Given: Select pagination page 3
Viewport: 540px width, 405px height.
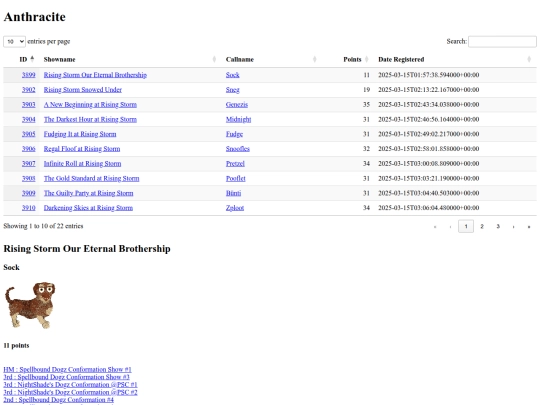Looking at the screenshot, I should coord(498,227).
